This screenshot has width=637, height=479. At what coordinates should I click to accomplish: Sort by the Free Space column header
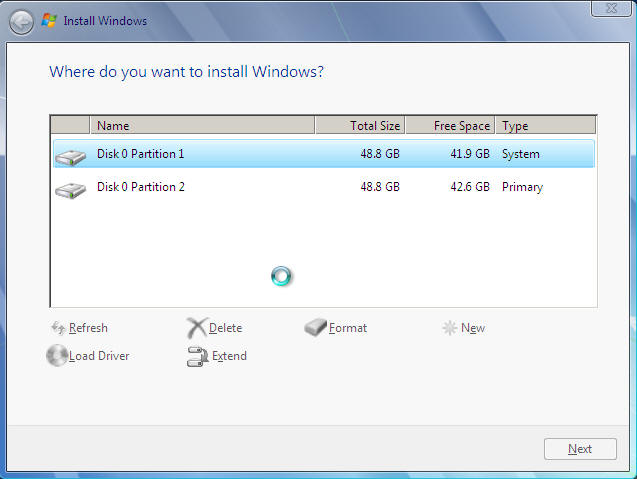coord(450,126)
